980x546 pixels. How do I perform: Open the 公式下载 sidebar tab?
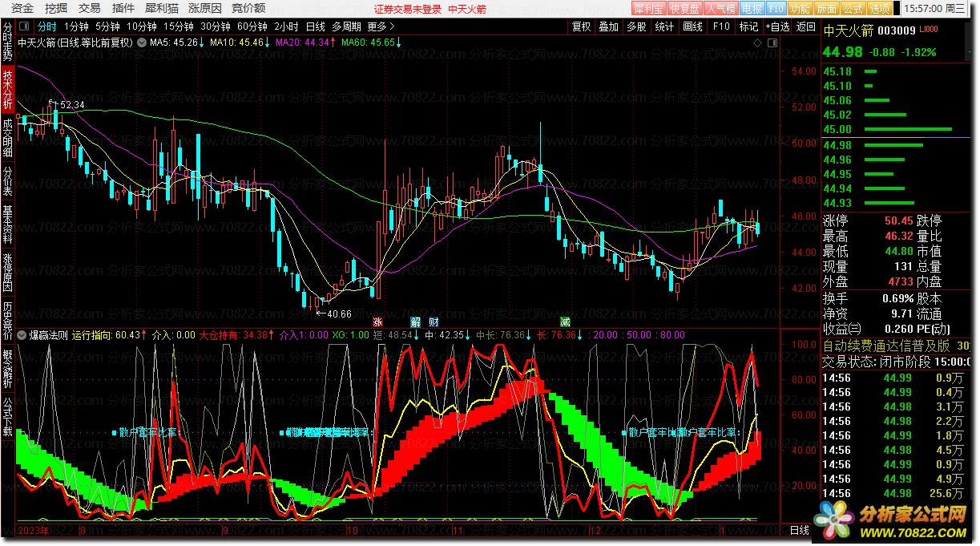click(7, 417)
